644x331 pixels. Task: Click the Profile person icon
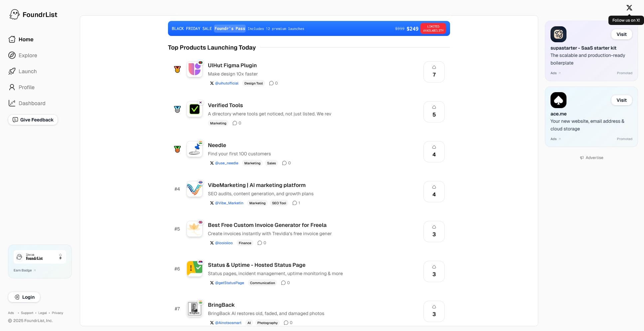click(x=12, y=87)
